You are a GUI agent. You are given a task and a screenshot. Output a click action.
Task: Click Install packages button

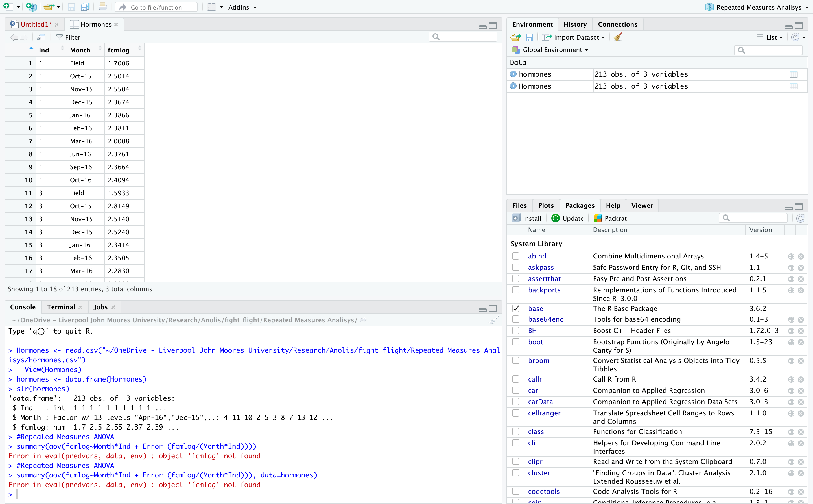pyautogui.click(x=526, y=218)
